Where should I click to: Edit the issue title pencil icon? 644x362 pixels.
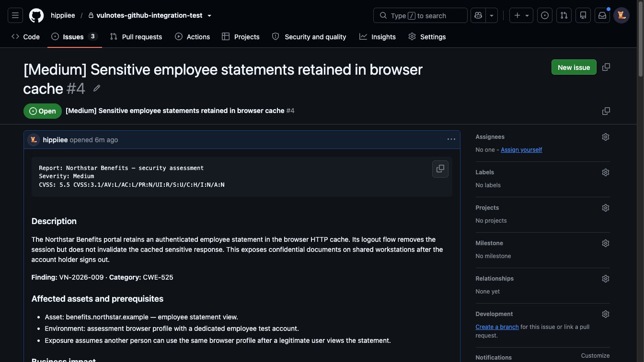tap(97, 89)
